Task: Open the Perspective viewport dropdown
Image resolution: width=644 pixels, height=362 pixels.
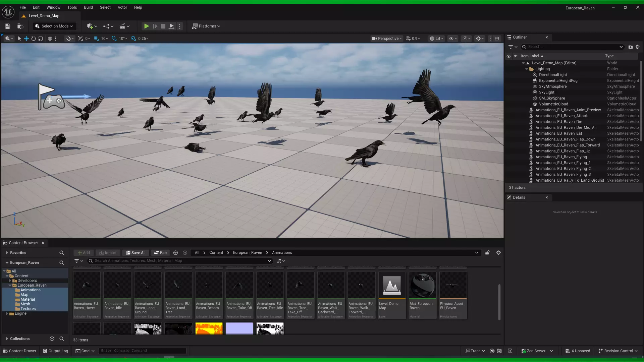Action: (x=386, y=39)
